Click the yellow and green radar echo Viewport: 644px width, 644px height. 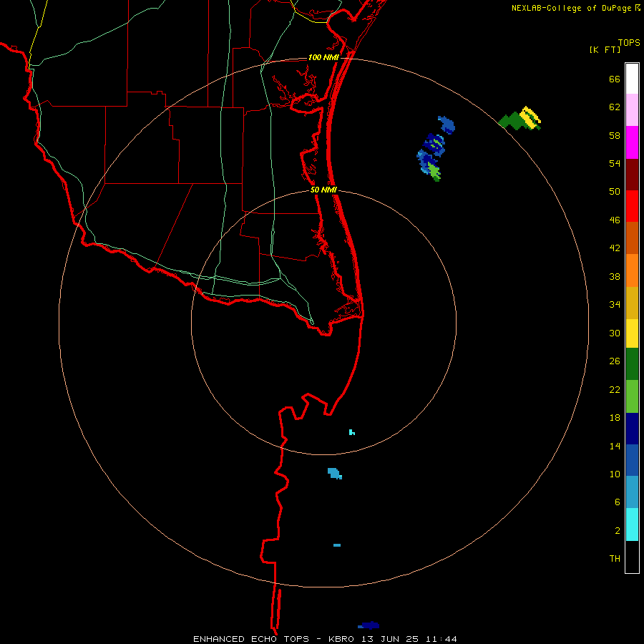tap(520, 119)
